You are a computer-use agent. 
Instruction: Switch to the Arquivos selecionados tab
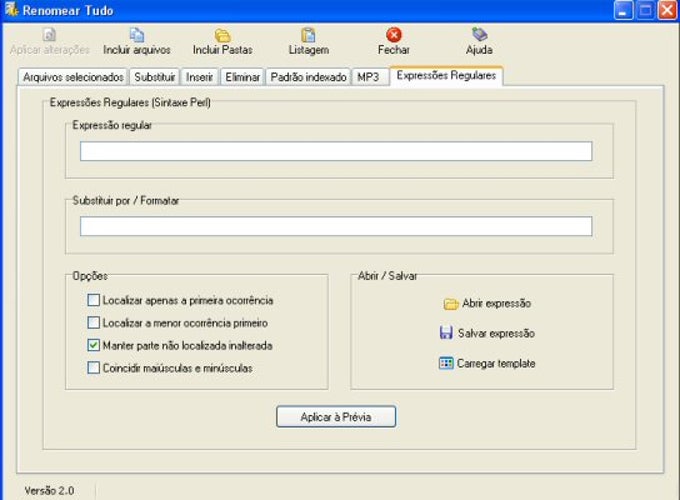point(73,77)
